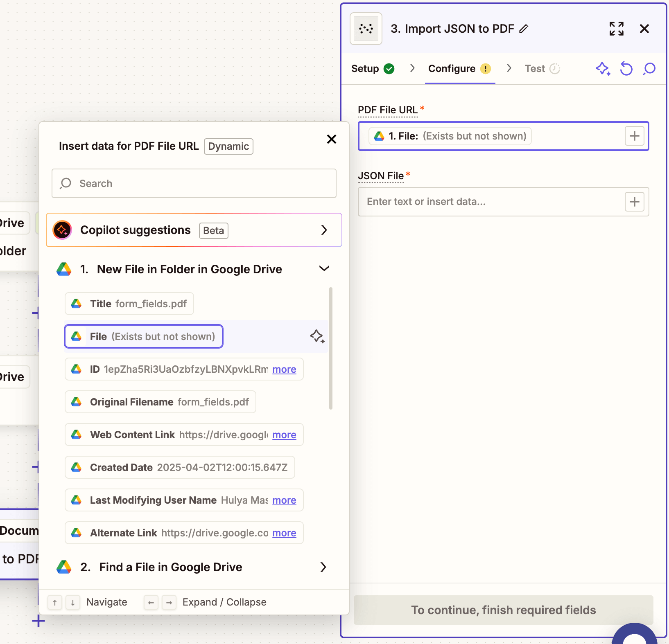Click the dotted step thumbnail icon
Screen dimensions: 669x644
click(x=366, y=29)
